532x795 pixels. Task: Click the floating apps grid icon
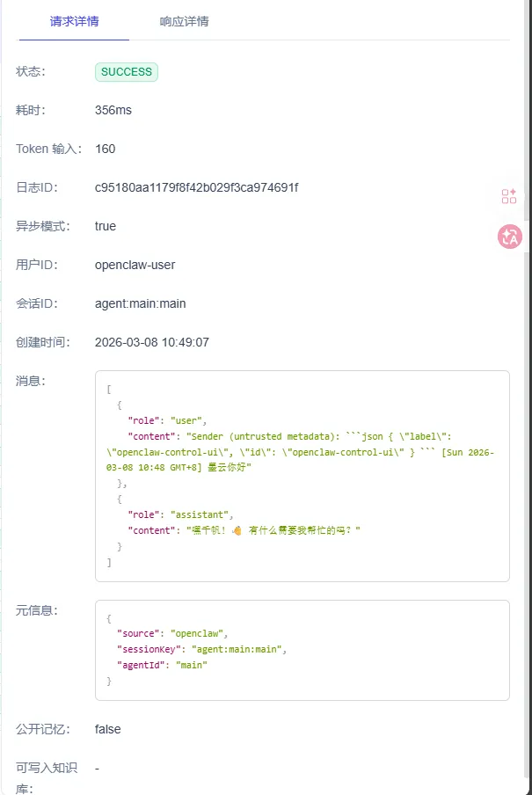[x=508, y=196]
